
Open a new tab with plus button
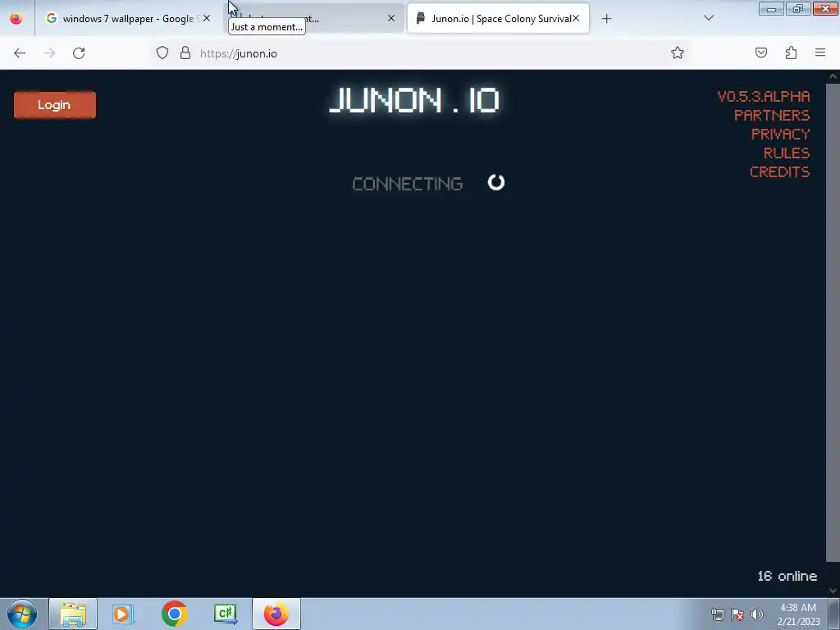606,19
